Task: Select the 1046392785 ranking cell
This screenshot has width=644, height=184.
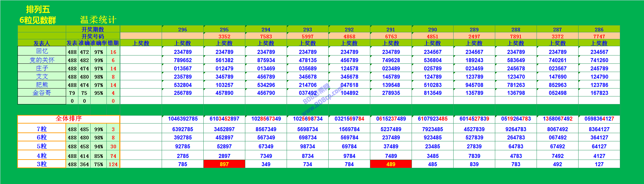Action: pos(182,119)
